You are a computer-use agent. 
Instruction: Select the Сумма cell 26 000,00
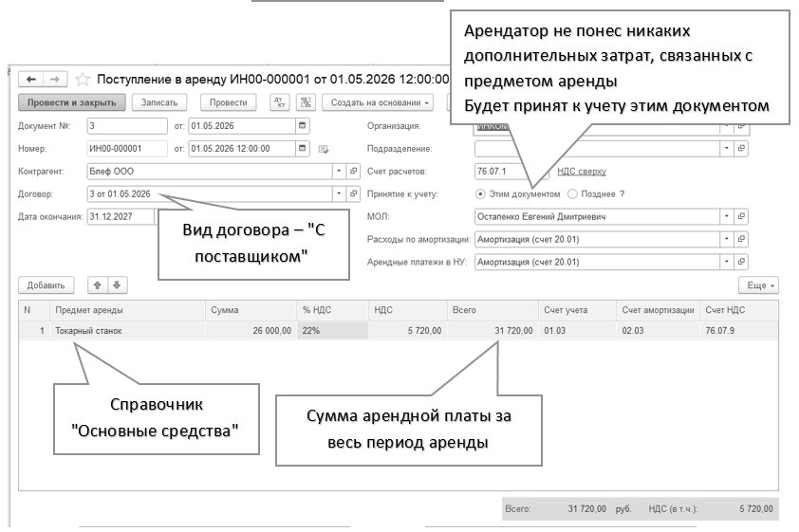[x=251, y=331]
